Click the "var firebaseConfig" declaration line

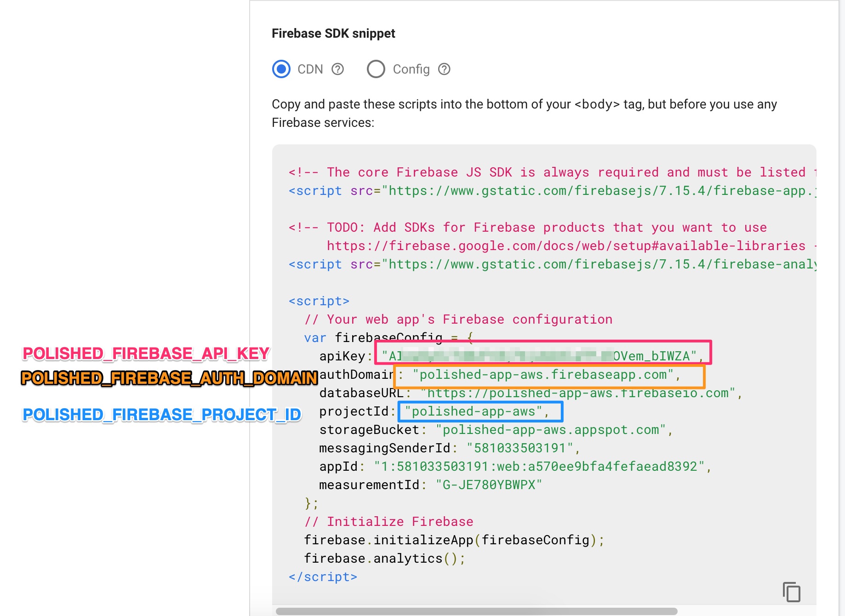point(388,338)
